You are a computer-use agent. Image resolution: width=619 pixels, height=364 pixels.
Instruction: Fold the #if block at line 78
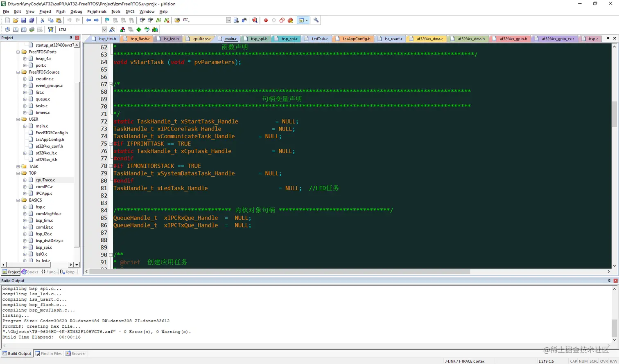[x=111, y=166]
